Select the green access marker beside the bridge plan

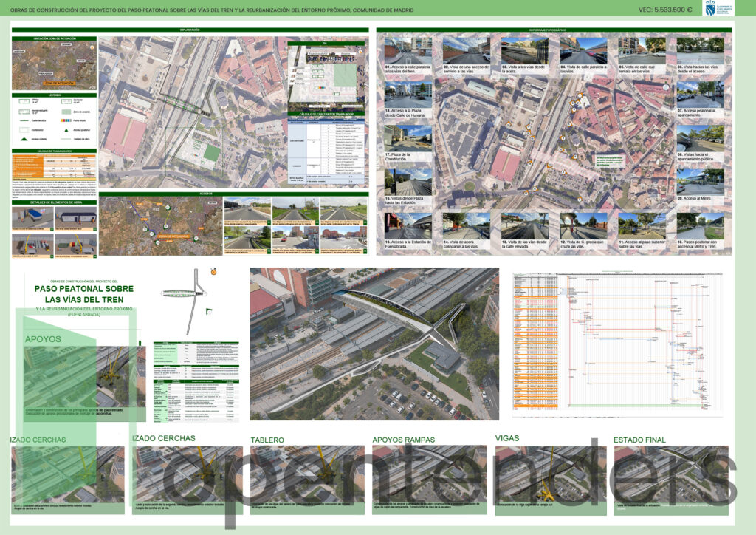click(209, 312)
